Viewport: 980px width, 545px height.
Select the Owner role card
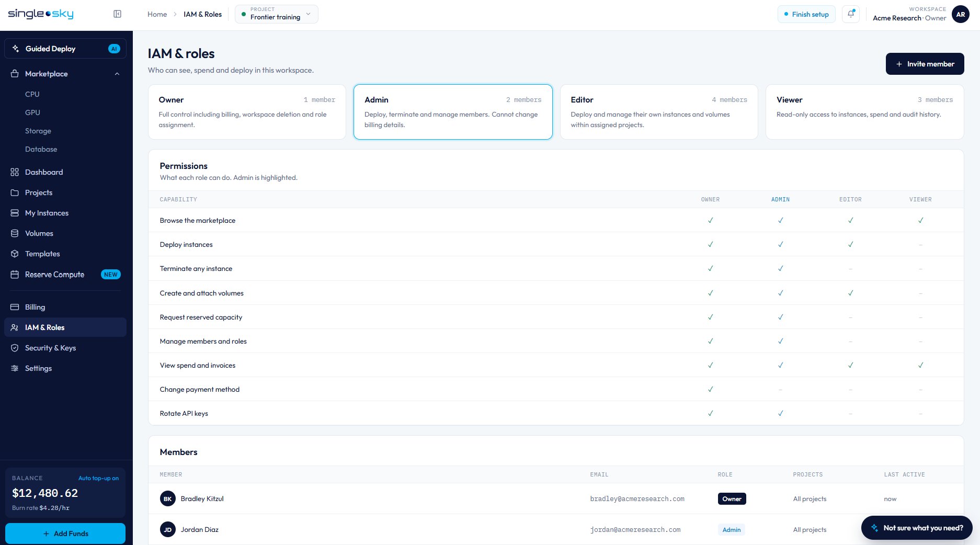coord(247,112)
